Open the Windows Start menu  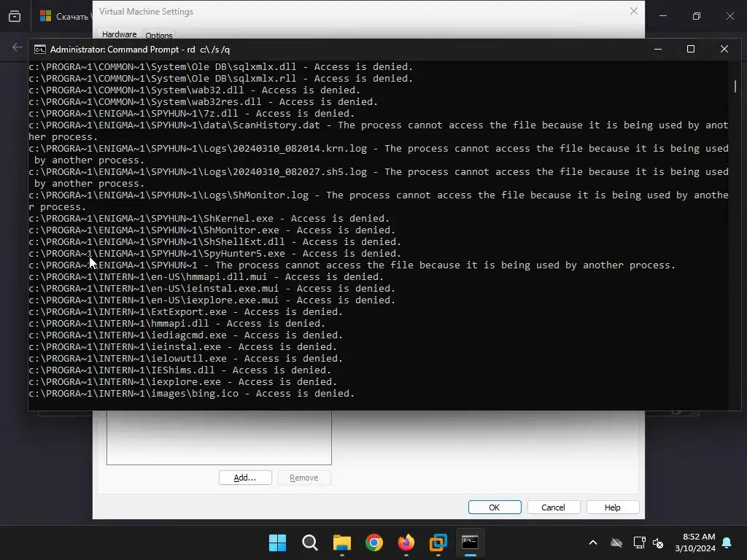click(277, 542)
